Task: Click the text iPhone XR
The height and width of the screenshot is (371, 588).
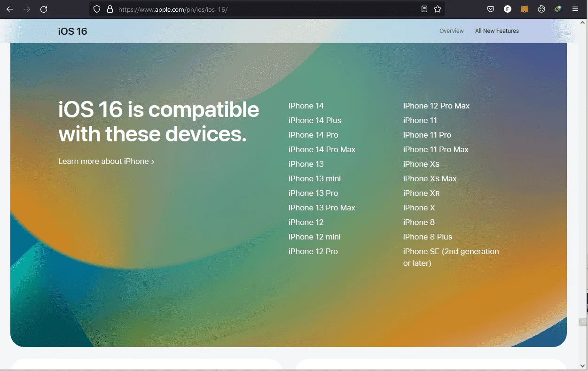Action: pyautogui.click(x=421, y=193)
